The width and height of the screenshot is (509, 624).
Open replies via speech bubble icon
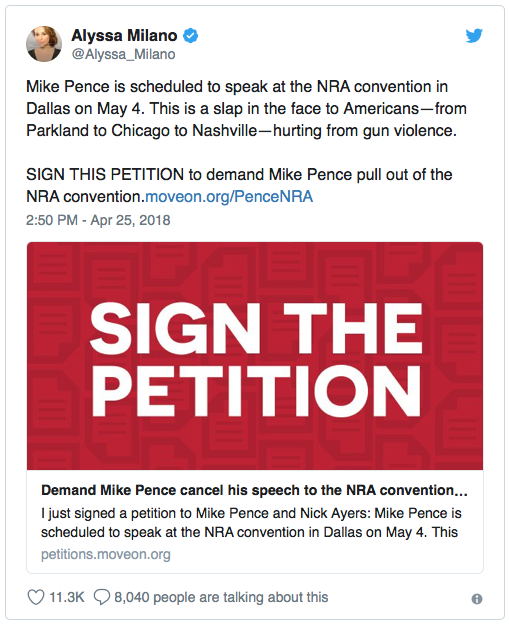(x=101, y=597)
